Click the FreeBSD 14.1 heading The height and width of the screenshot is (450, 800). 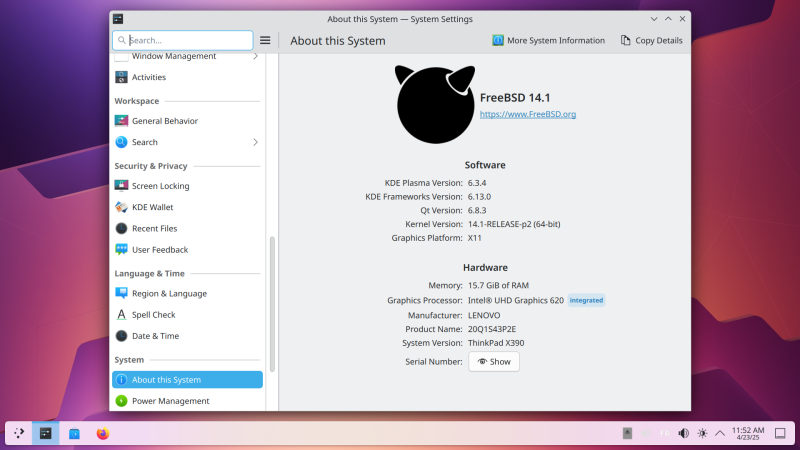515,97
